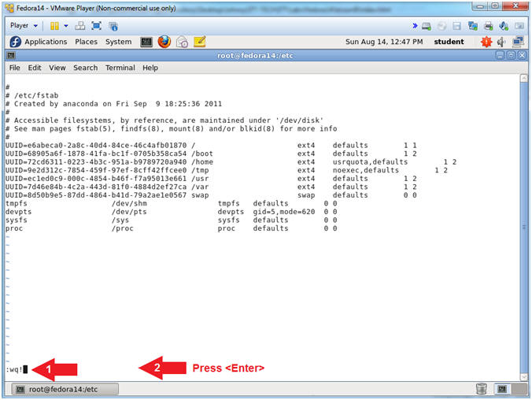Viewport: 532px width, 400px height.
Task: Click the network connection panel icon
Action: tap(518, 42)
